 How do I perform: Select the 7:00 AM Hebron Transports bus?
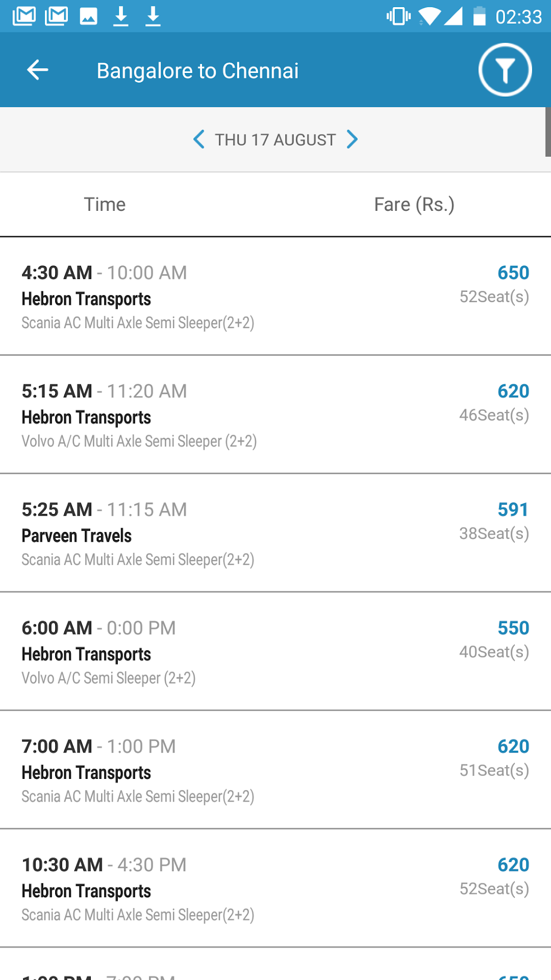(x=275, y=770)
